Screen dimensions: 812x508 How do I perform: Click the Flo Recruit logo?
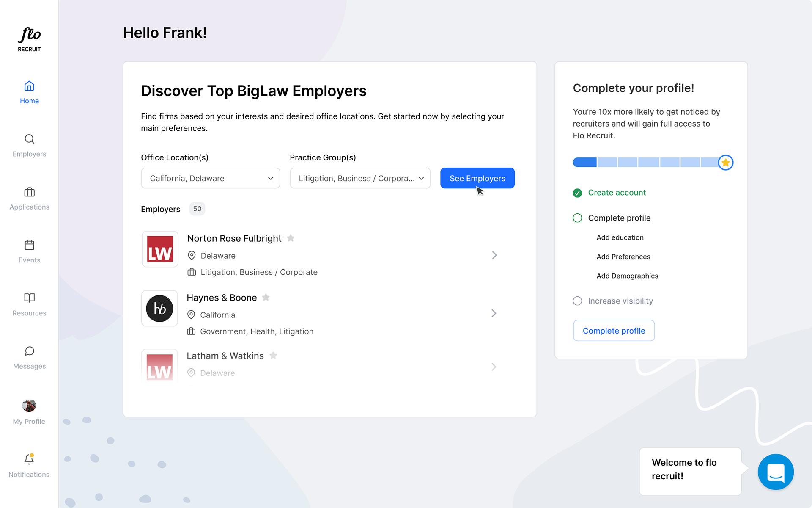pyautogui.click(x=29, y=40)
